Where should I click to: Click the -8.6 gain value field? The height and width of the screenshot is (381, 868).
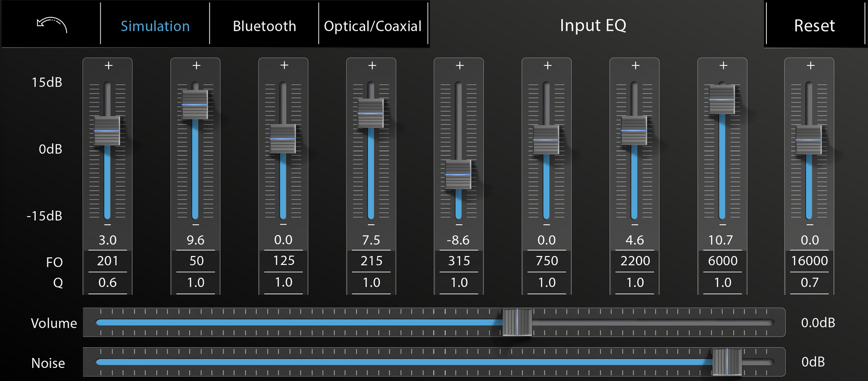(458, 240)
